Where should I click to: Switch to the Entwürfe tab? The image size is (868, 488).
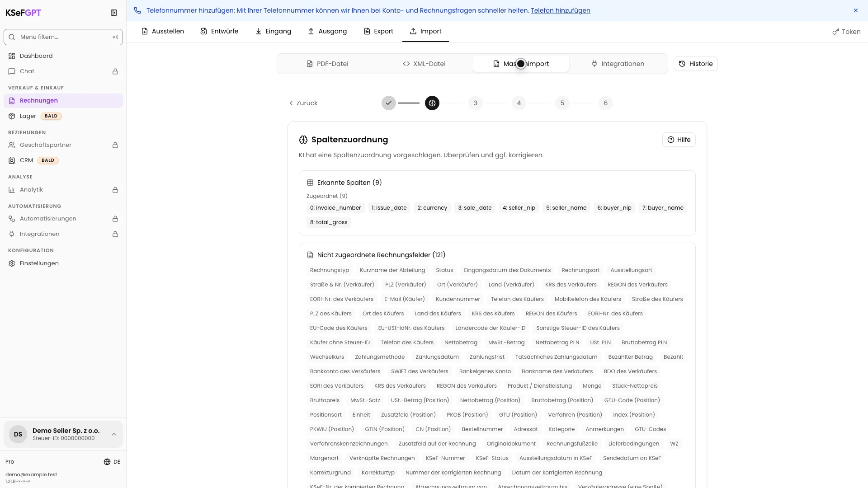219,31
